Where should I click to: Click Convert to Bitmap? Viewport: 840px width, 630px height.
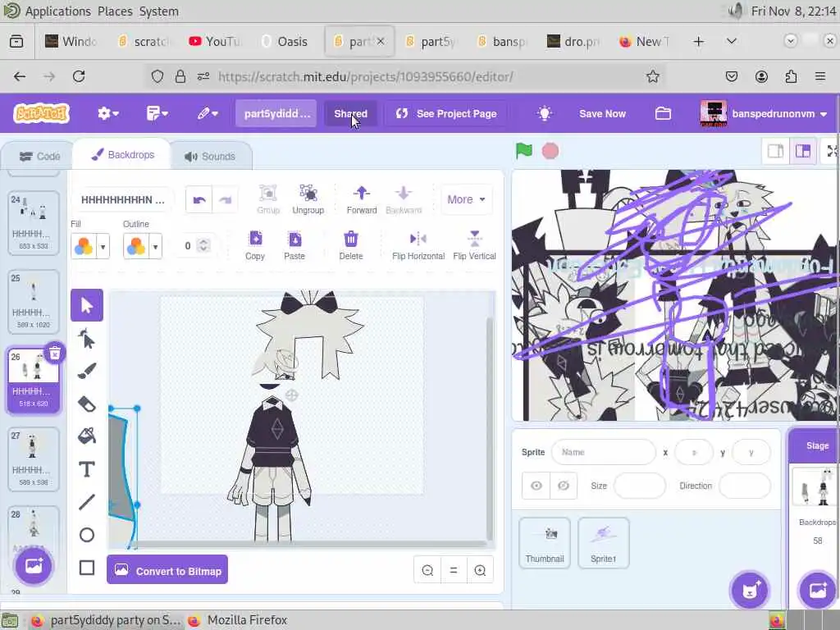click(x=167, y=571)
